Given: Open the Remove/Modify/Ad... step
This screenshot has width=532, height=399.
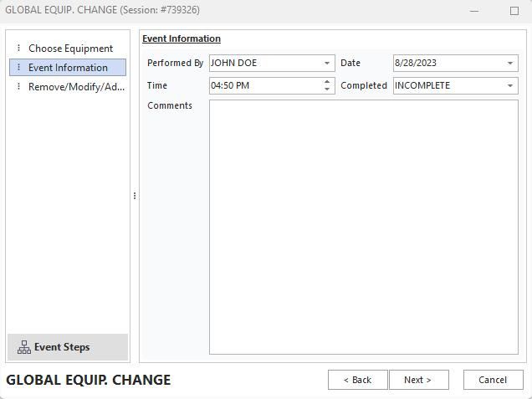Looking at the screenshot, I should [x=76, y=87].
